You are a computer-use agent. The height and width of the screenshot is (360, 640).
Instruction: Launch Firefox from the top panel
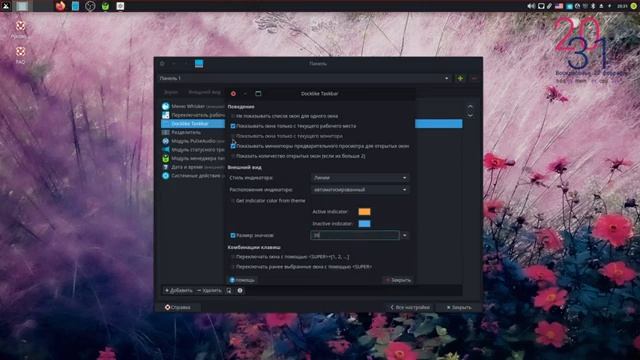(x=60, y=6)
